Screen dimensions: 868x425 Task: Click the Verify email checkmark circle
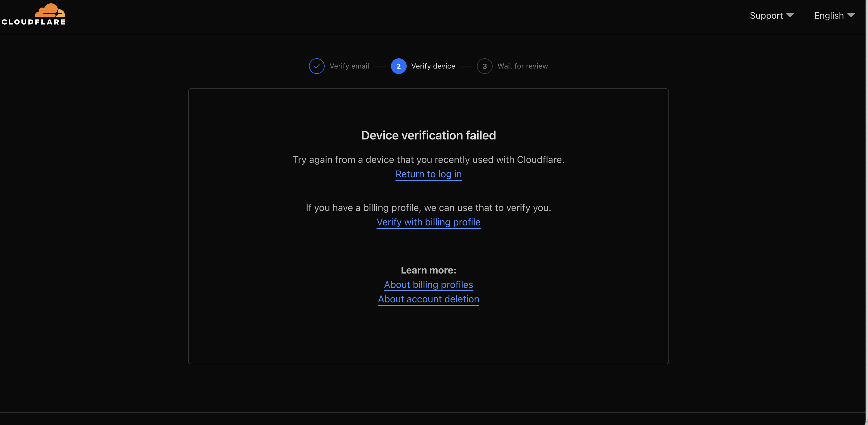pos(316,66)
